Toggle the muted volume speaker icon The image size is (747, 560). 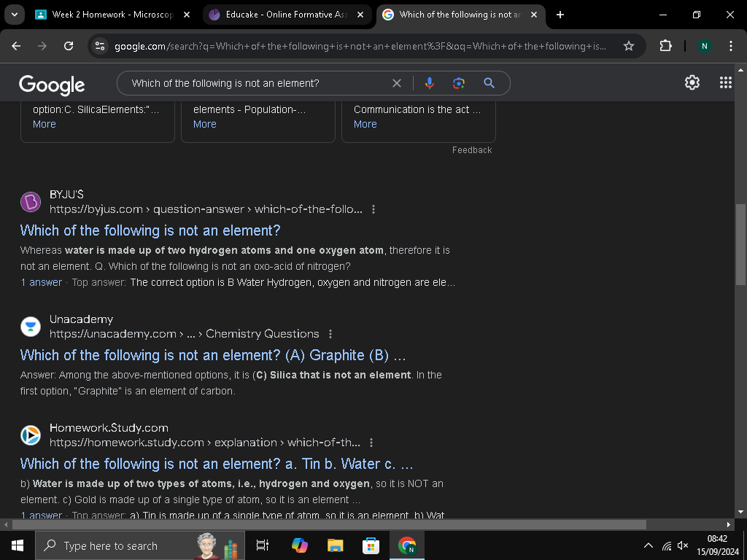point(683,545)
